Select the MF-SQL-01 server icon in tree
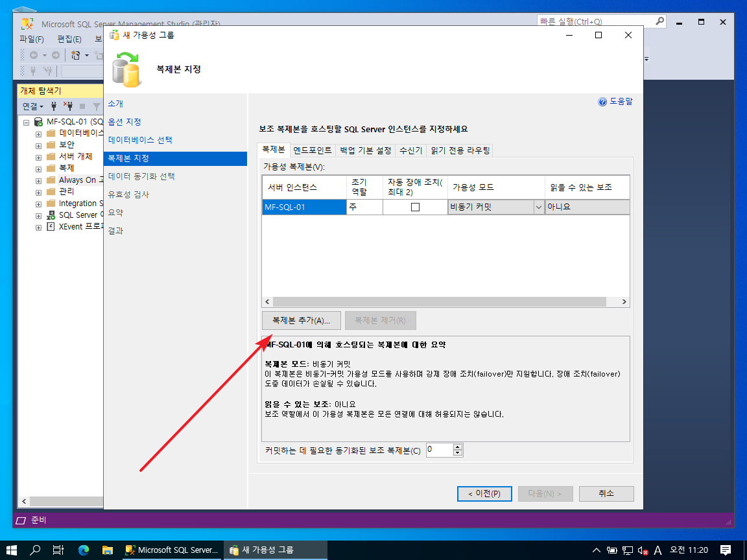 tap(39, 122)
